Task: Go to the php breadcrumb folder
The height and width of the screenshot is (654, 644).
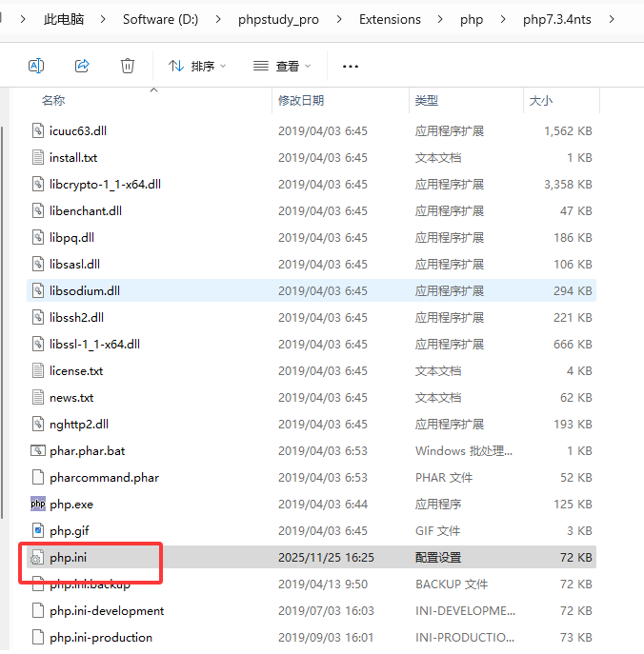Action: point(472,19)
